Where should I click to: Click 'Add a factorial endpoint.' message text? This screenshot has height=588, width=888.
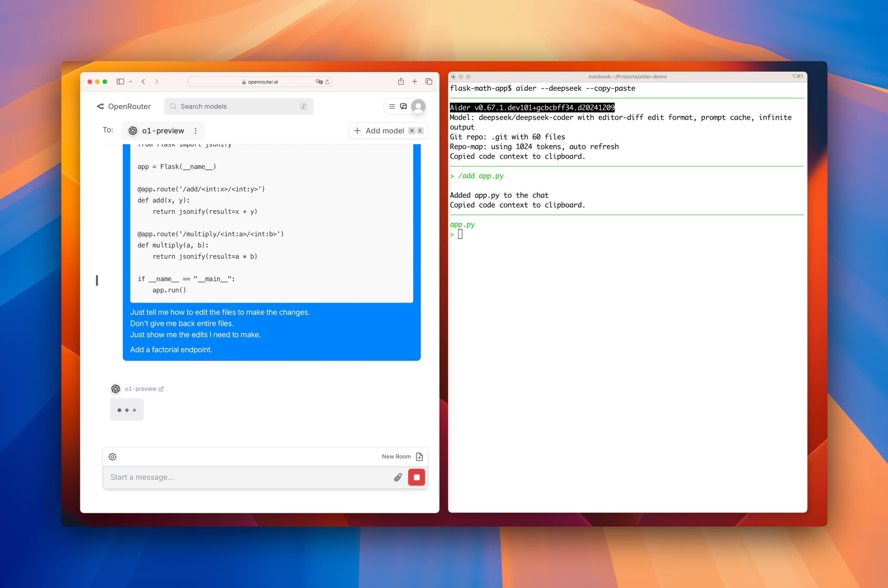(x=171, y=350)
